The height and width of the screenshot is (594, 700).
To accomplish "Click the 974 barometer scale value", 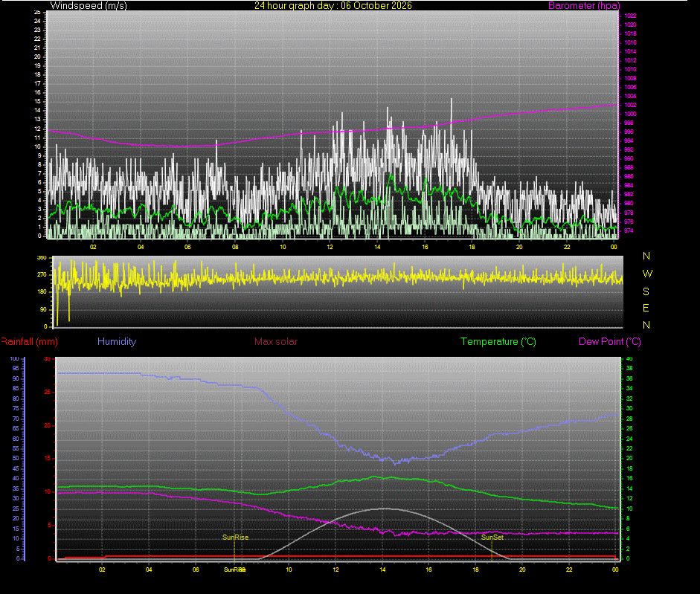I will [629, 230].
